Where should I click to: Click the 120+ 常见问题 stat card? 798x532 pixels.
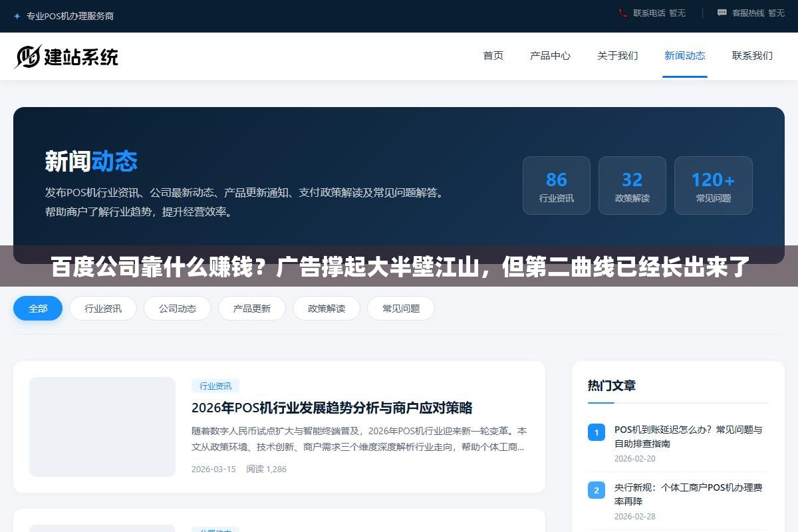[x=714, y=186]
